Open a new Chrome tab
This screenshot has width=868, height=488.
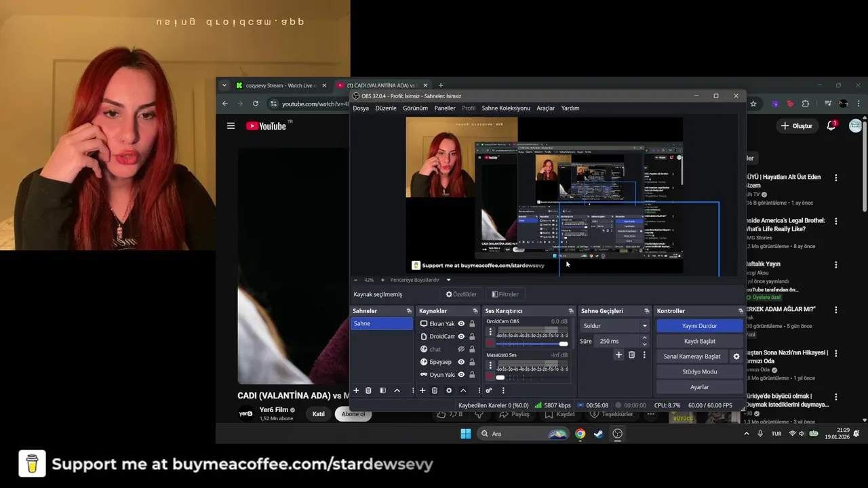[441, 85]
